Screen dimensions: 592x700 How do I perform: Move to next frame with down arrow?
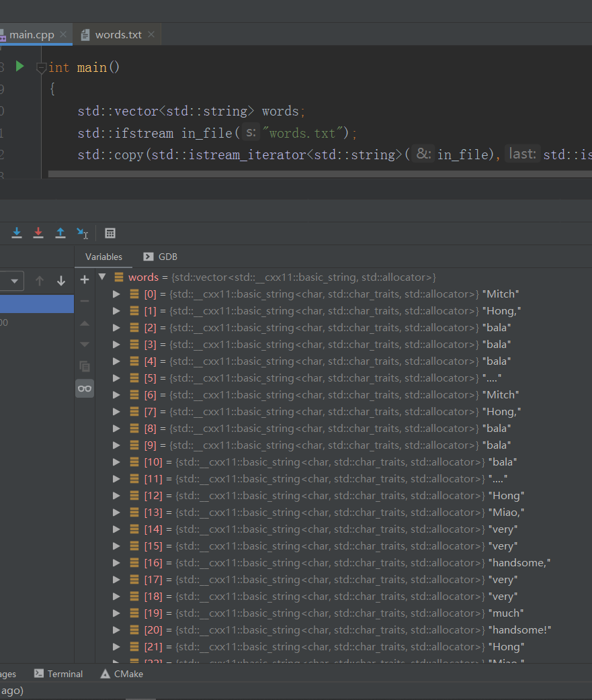coord(61,281)
